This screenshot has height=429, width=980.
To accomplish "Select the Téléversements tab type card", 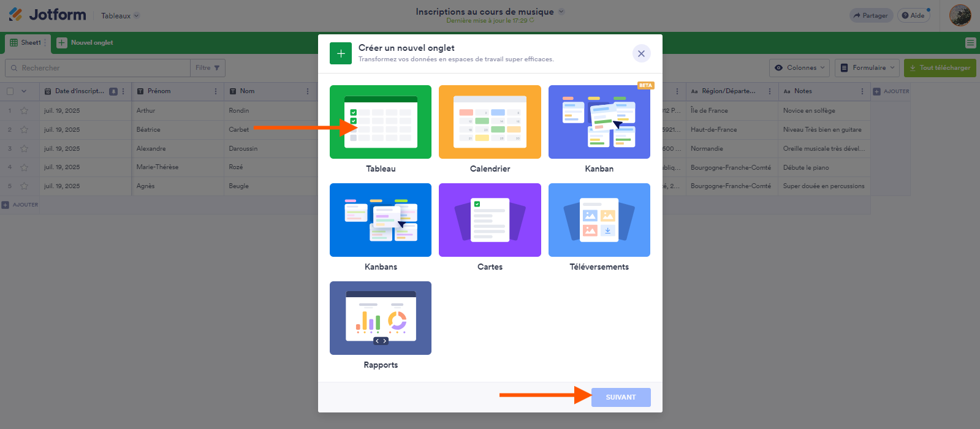I will click(599, 220).
